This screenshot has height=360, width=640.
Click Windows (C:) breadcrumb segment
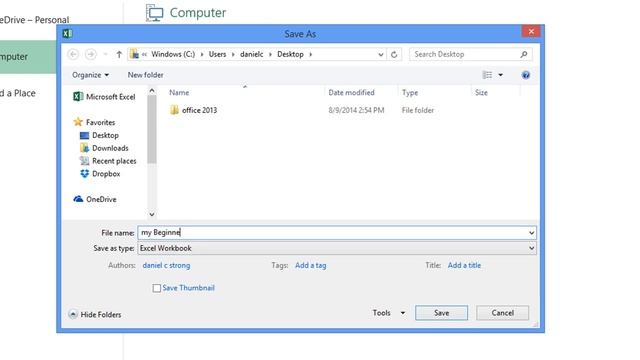(x=173, y=54)
